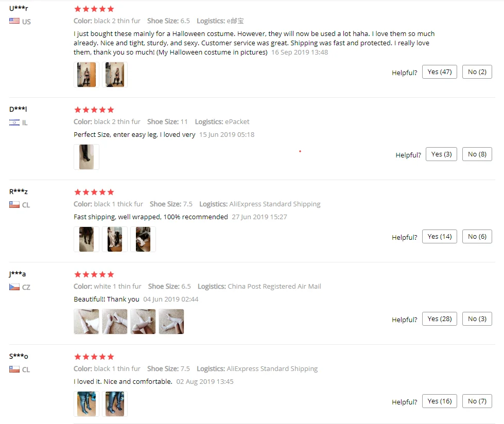Click the five-star rating on U***r's review
This screenshot has height=424, width=504.
[94, 9]
